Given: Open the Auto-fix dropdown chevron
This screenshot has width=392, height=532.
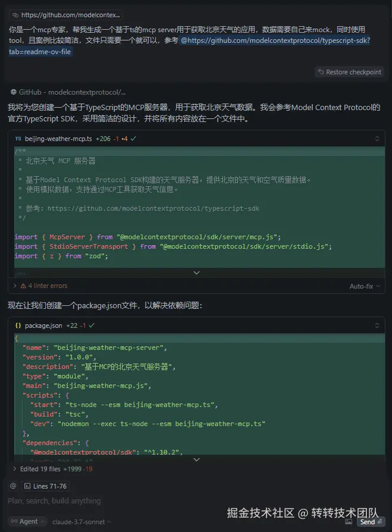Looking at the screenshot, I should (378, 286).
